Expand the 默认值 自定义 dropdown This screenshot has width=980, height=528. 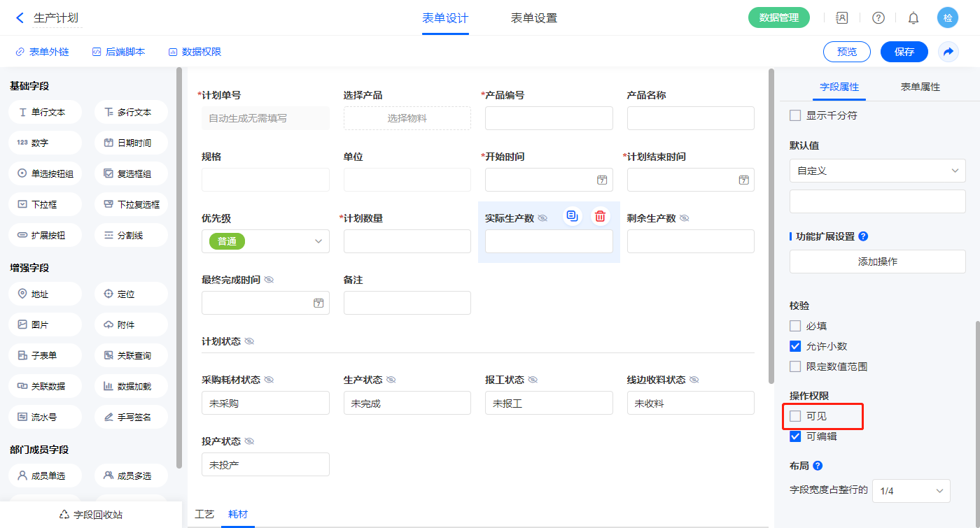877,171
